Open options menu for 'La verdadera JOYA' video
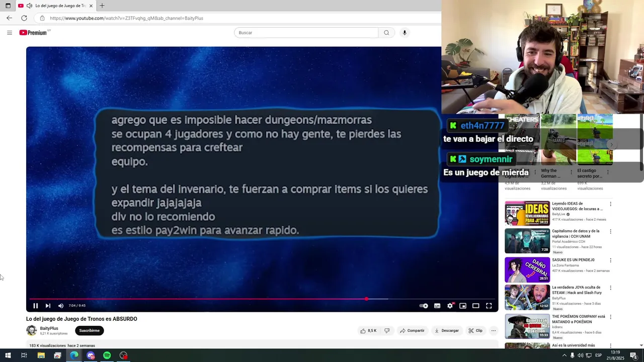 [x=611, y=288]
